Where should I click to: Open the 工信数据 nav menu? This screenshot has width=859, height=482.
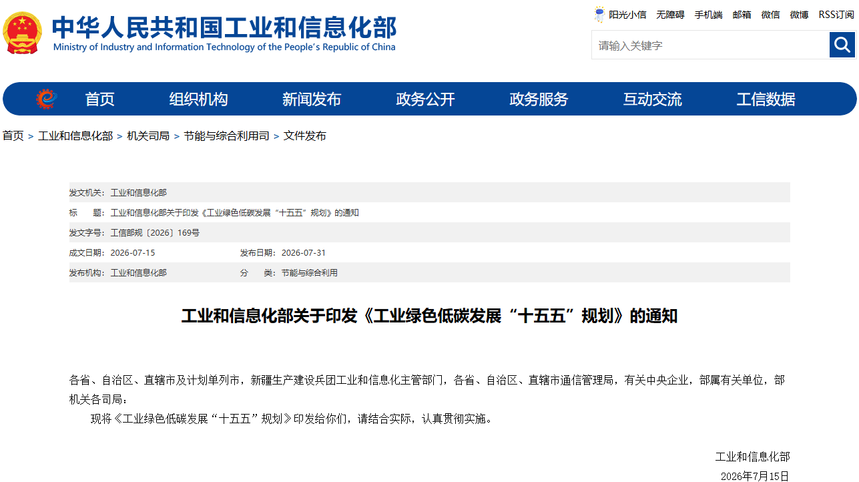click(766, 99)
